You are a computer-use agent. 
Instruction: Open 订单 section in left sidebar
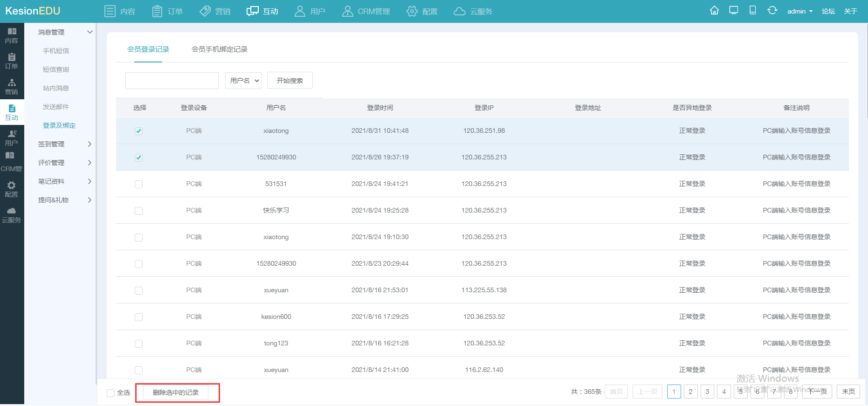coord(12,61)
